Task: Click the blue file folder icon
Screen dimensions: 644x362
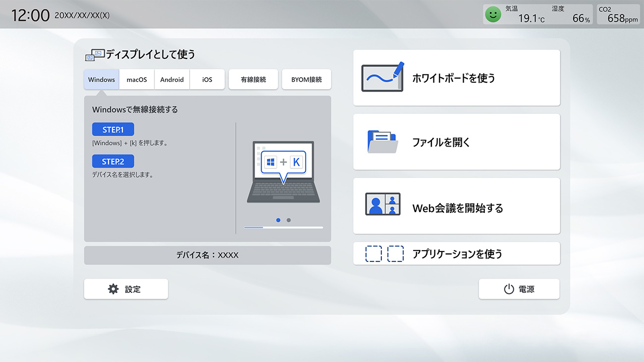Action: tap(382, 142)
